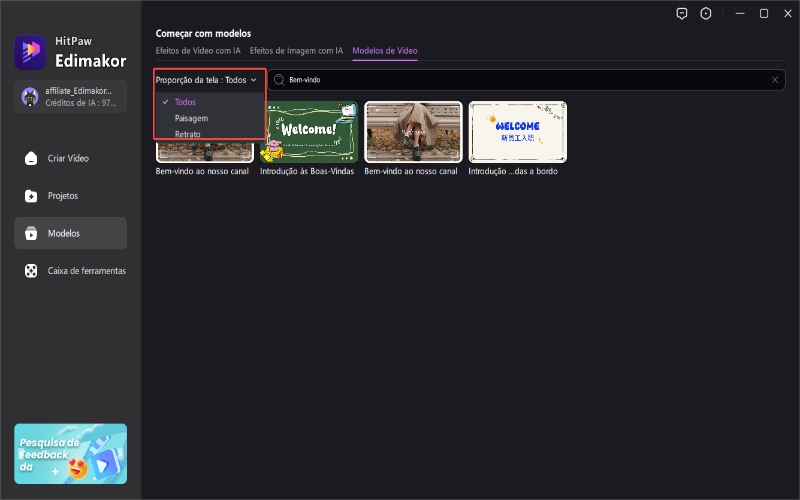Viewport: 800px width, 500px height.
Task: Open the hexagon settings icon in title bar
Action: tap(706, 14)
